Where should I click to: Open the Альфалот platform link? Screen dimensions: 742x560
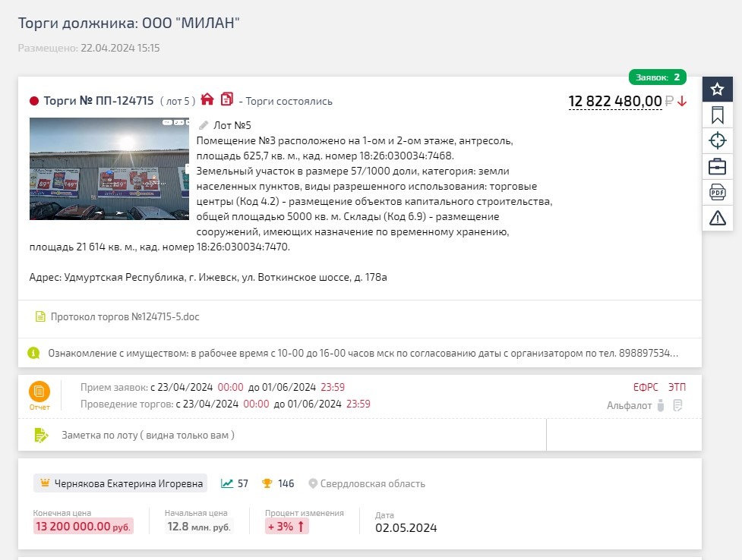tap(629, 405)
